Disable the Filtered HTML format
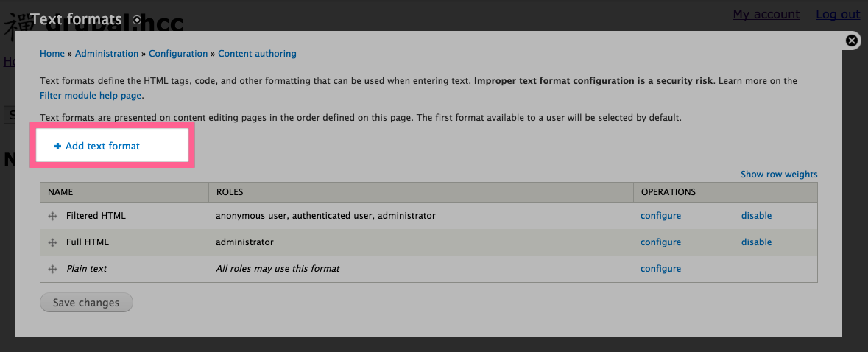This screenshot has height=352, width=868. (756, 216)
